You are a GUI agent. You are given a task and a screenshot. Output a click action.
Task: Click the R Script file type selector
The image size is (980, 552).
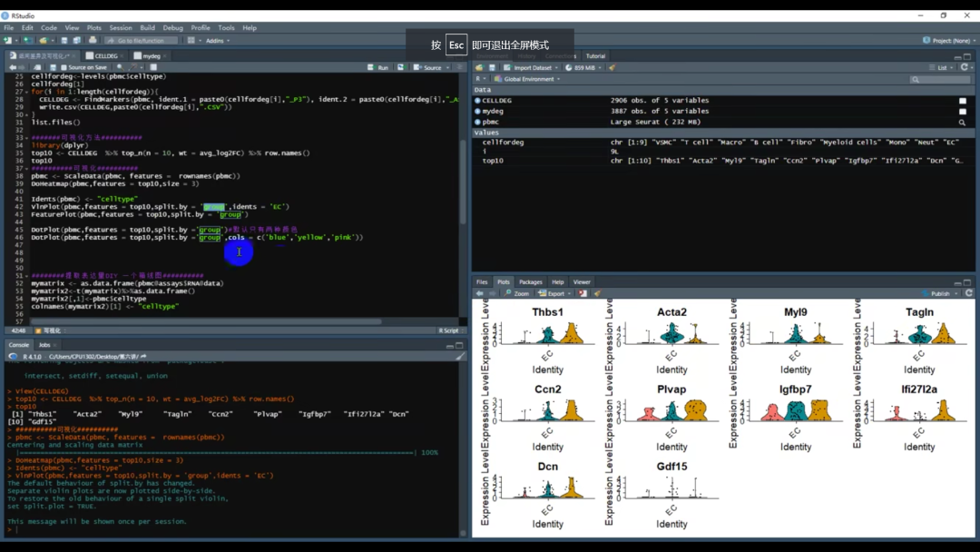point(449,330)
